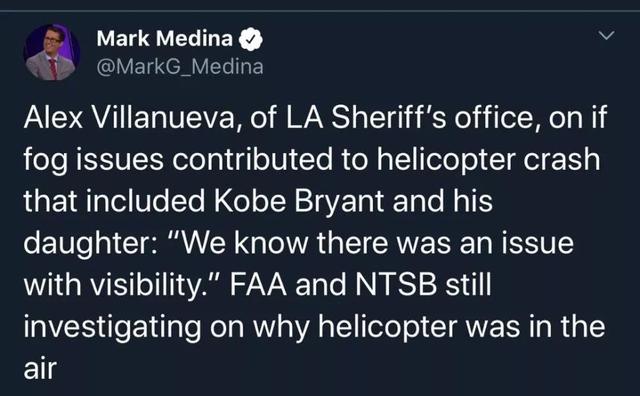
Task: Open the tweet options chevron menu
Action: click(607, 36)
